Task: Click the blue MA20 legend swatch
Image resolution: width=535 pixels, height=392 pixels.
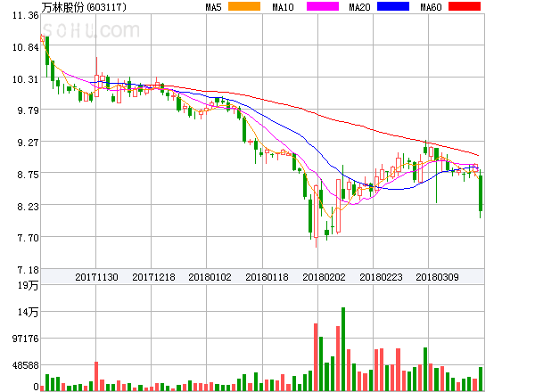Action: pos(393,6)
